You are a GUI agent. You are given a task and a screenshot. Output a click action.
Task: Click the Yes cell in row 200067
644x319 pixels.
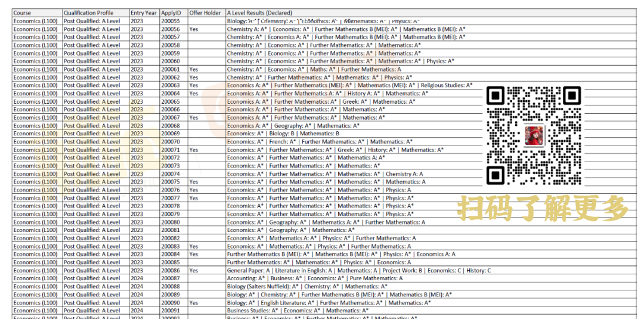(206, 117)
